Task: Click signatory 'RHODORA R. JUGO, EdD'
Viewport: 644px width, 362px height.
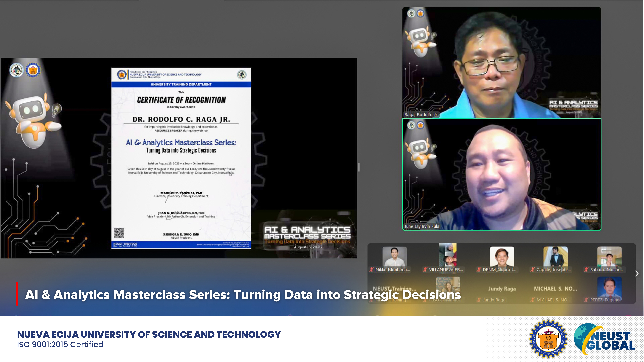Action: [x=181, y=234]
